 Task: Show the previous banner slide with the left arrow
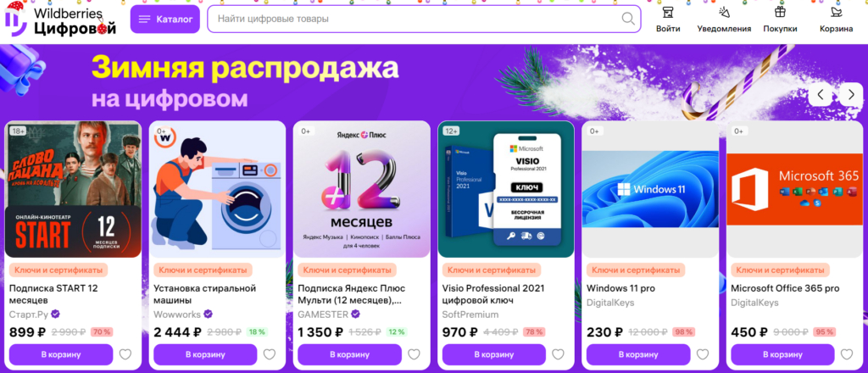click(821, 95)
